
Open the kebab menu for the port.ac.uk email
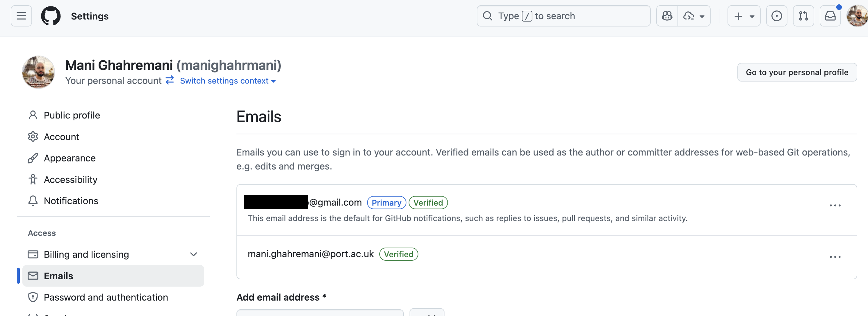click(x=835, y=257)
